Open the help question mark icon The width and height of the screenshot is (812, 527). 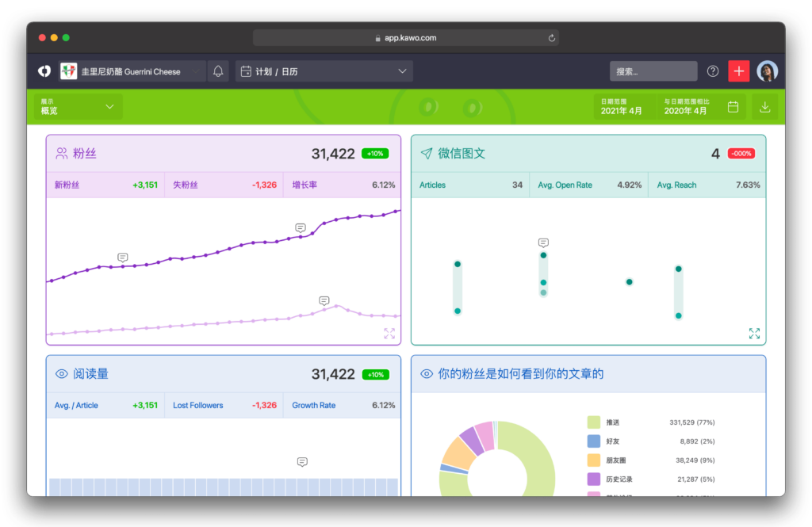(713, 71)
